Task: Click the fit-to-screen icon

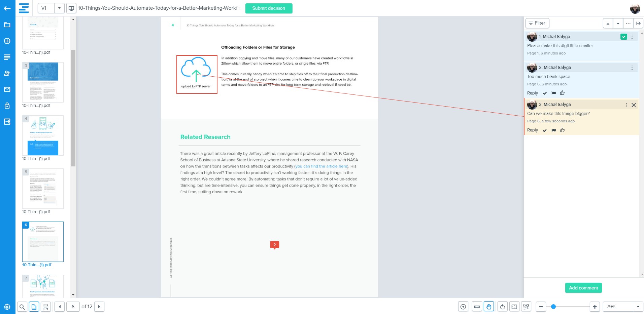Action: pos(514,307)
